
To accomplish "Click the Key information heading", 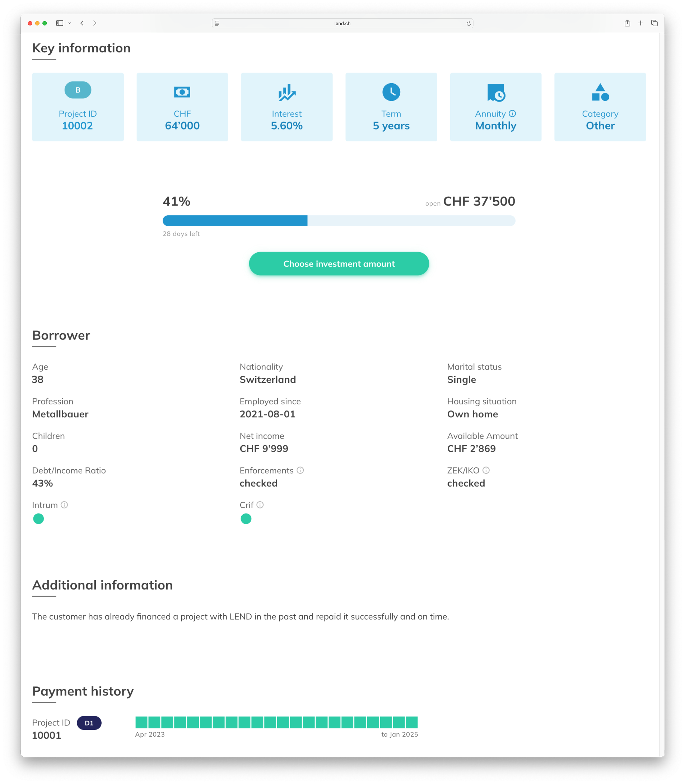I will tap(81, 48).
